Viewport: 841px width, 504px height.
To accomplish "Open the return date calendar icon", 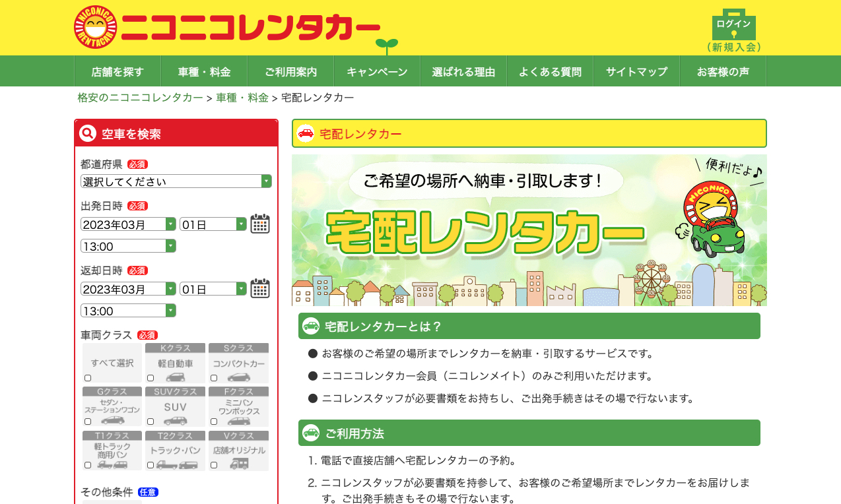I will pos(260,288).
